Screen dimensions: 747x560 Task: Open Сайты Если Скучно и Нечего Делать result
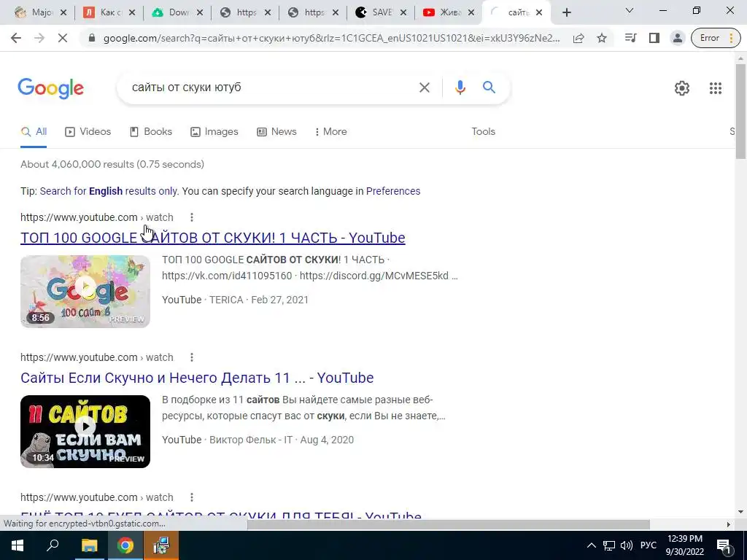(x=197, y=378)
